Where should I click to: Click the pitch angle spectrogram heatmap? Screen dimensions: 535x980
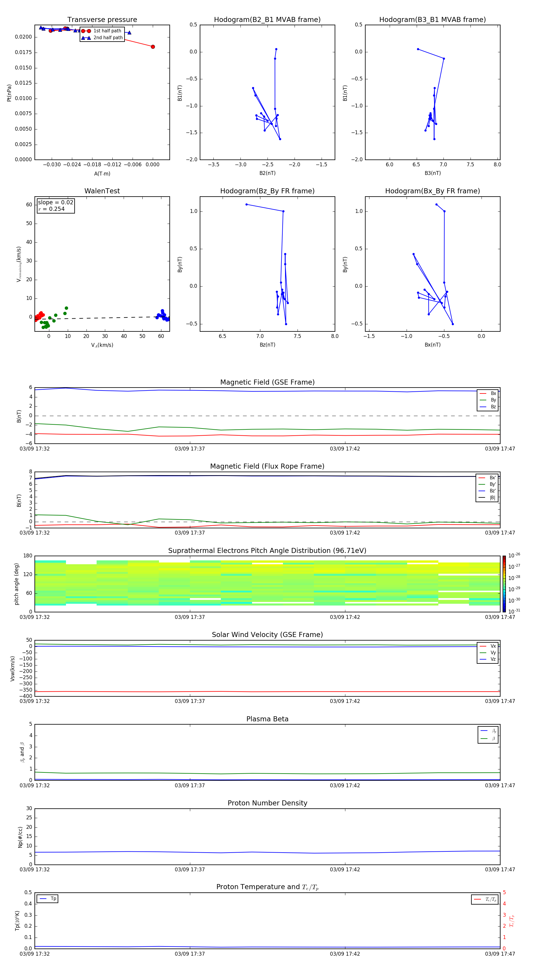267,584
